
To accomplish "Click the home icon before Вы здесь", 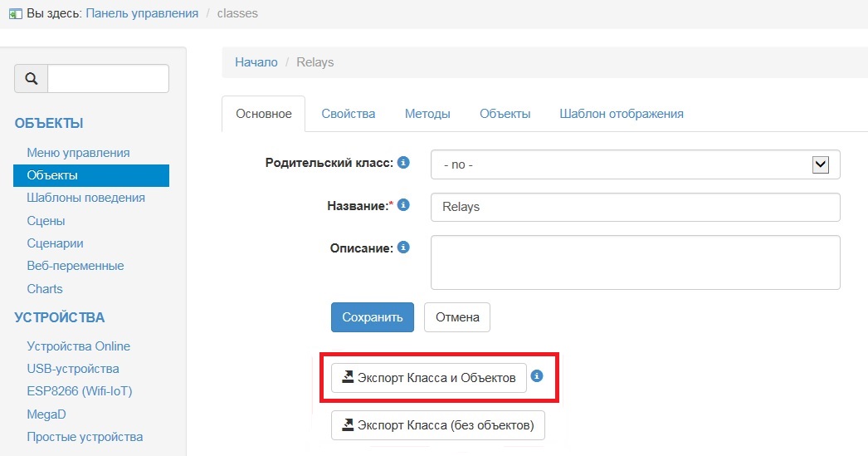I will click(14, 14).
